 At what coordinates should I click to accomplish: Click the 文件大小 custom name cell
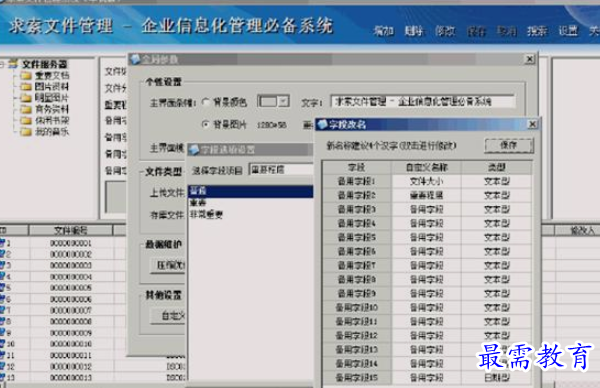(426, 181)
